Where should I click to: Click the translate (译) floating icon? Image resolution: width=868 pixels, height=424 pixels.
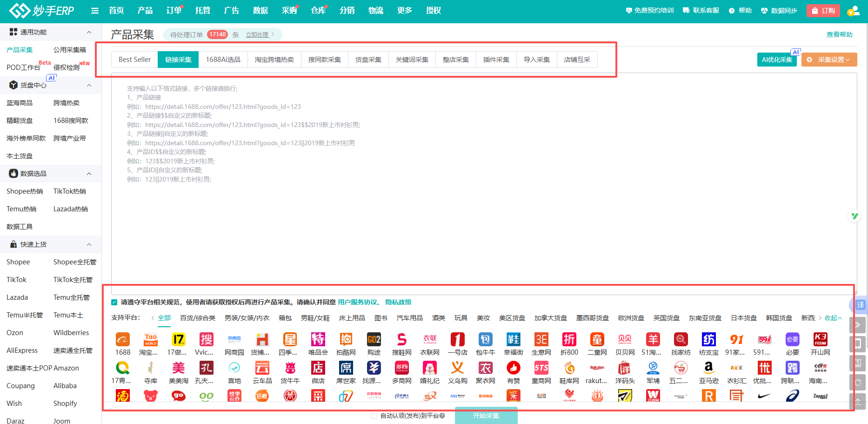click(x=860, y=305)
